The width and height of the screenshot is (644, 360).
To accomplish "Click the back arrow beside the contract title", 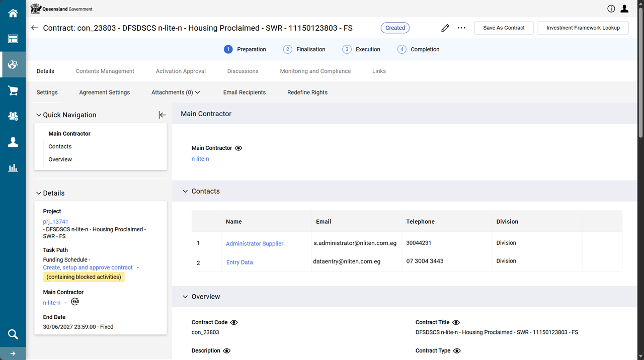I will tap(34, 28).
